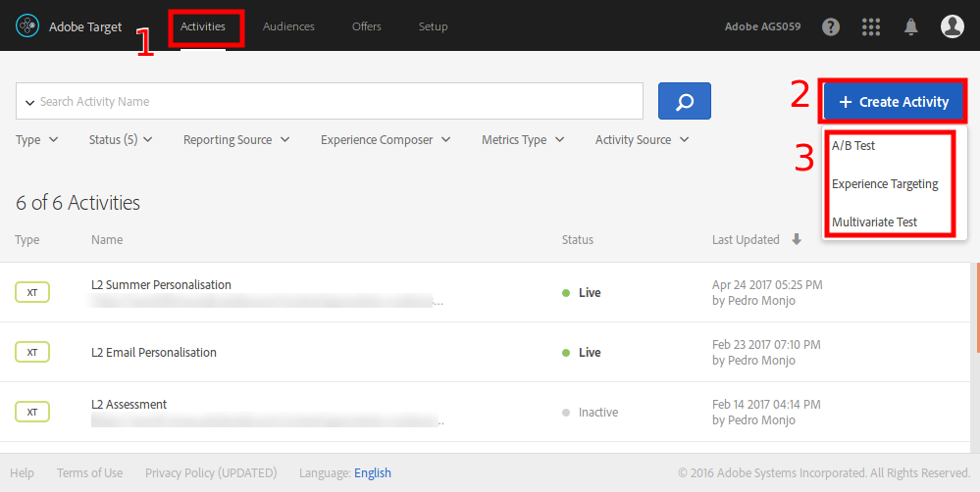This screenshot has width=980, height=492.
Task: Click the XT badge for L2 Email Personalisation
Action: point(32,352)
